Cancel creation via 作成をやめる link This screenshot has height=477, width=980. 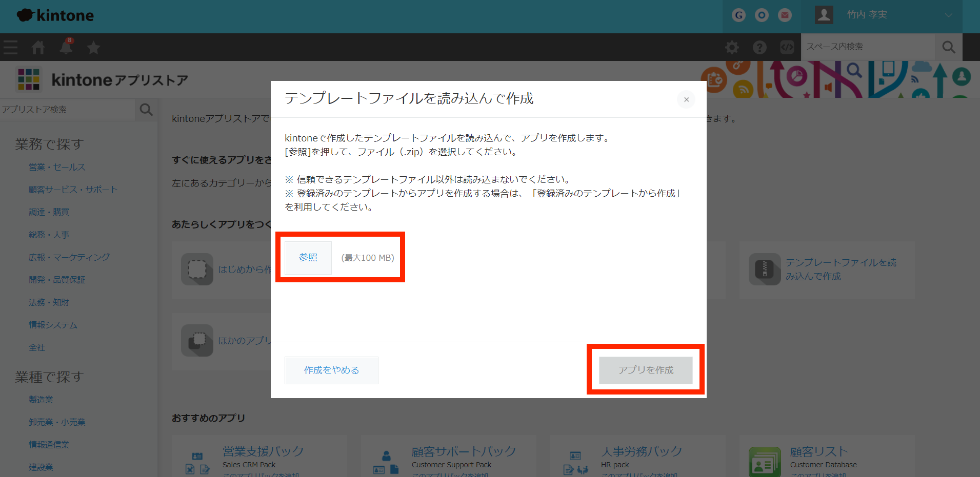tap(331, 370)
